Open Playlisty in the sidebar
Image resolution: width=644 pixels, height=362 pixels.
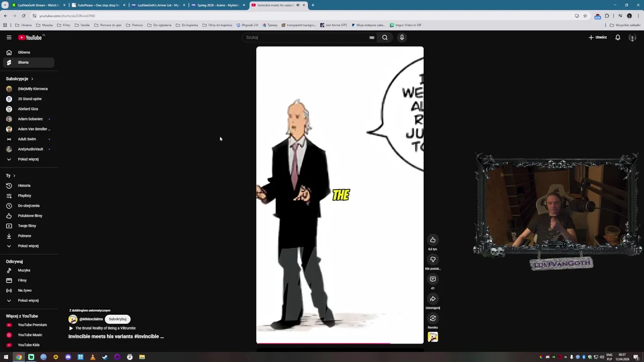[x=29, y=196]
